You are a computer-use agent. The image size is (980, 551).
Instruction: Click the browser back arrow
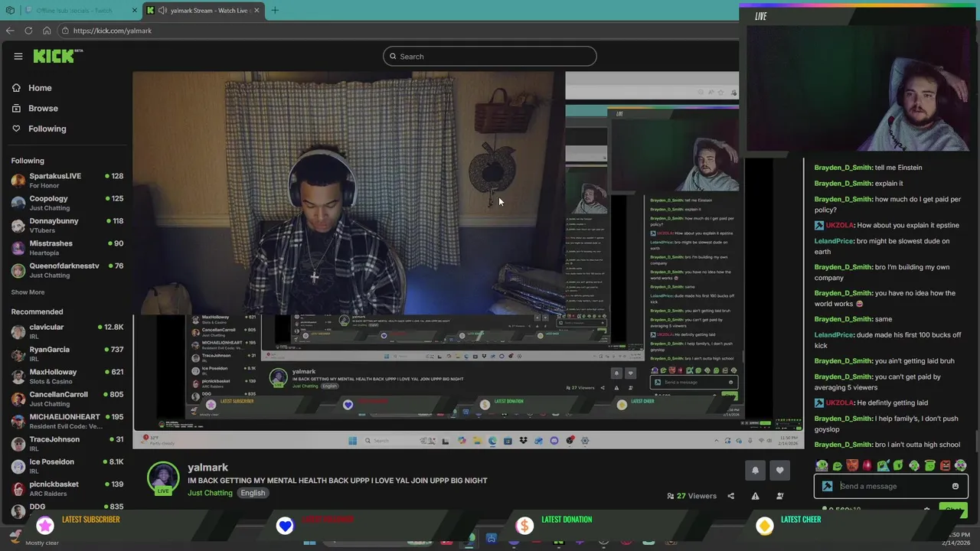coord(10,31)
